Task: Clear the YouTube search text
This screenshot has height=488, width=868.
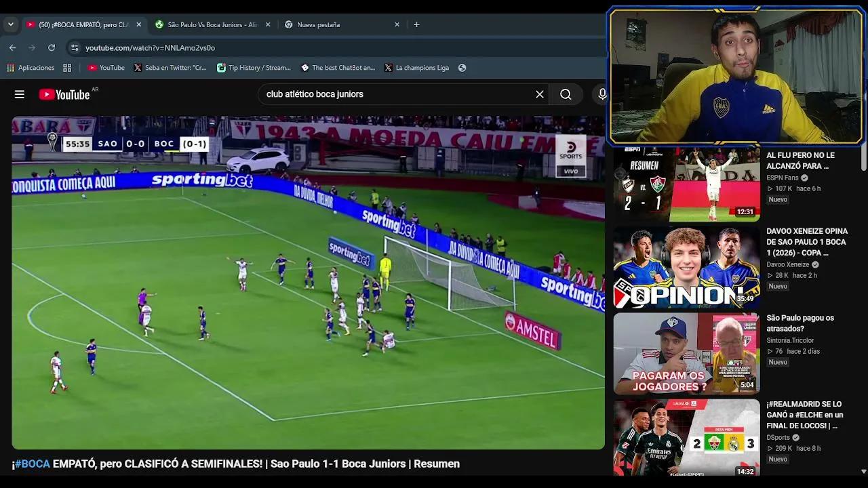Action: click(x=540, y=94)
